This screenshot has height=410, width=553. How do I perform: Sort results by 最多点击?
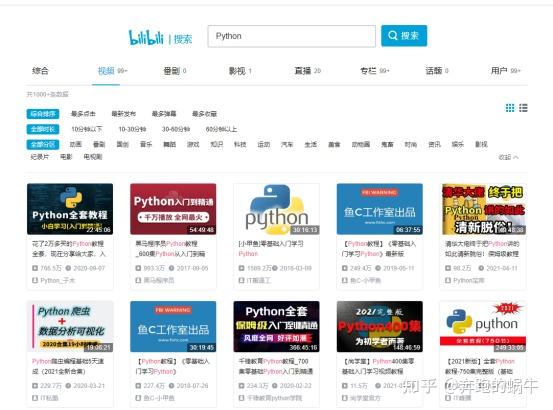click(x=83, y=114)
